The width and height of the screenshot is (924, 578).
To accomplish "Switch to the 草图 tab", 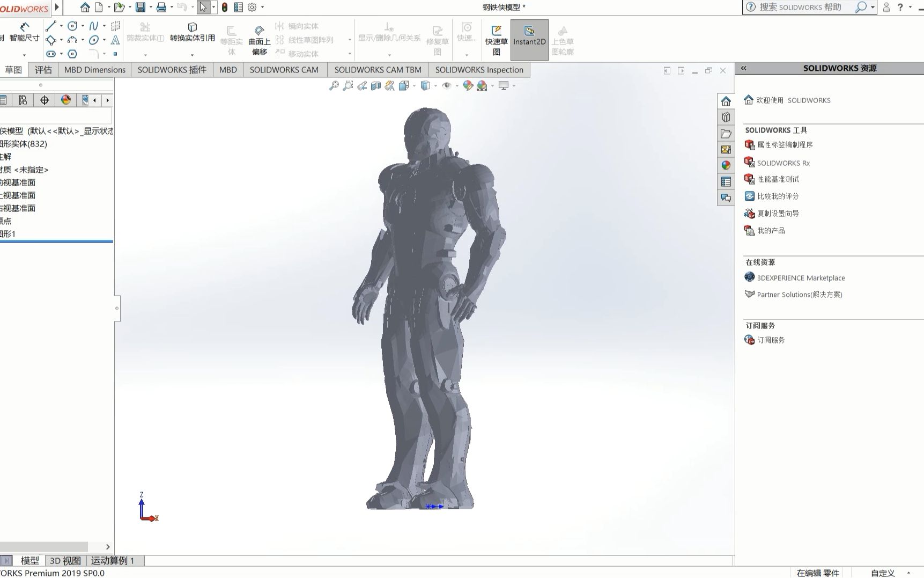I will click(13, 70).
